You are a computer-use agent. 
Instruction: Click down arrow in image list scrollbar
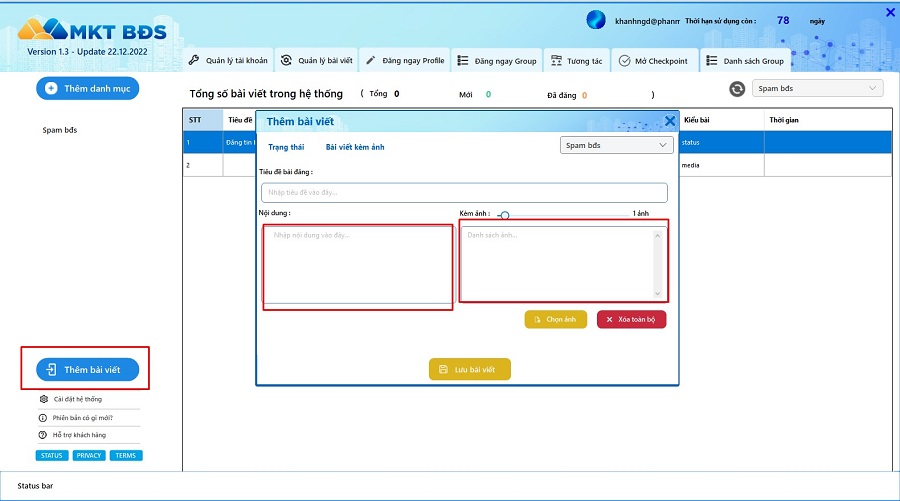pyautogui.click(x=657, y=293)
